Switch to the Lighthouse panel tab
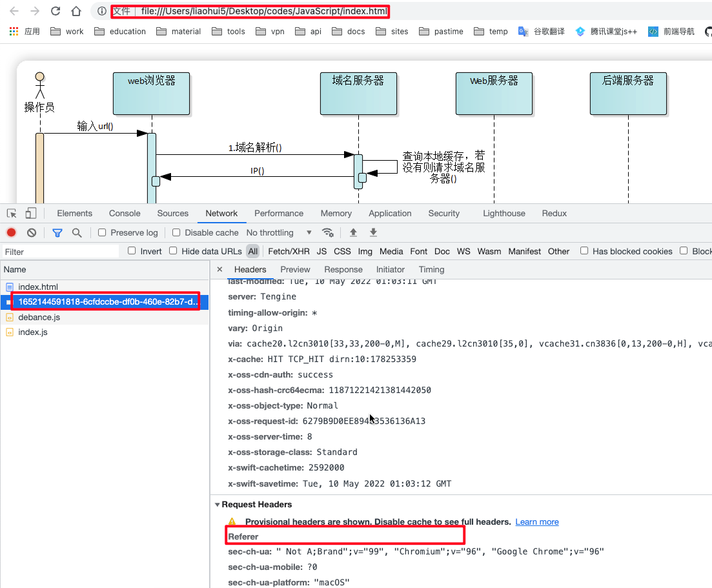 504,214
